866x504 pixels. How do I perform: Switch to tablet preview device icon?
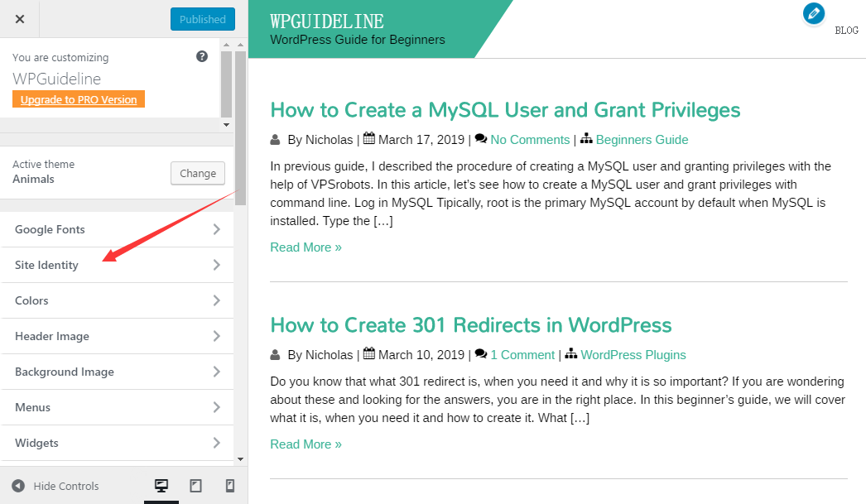pos(195,486)
